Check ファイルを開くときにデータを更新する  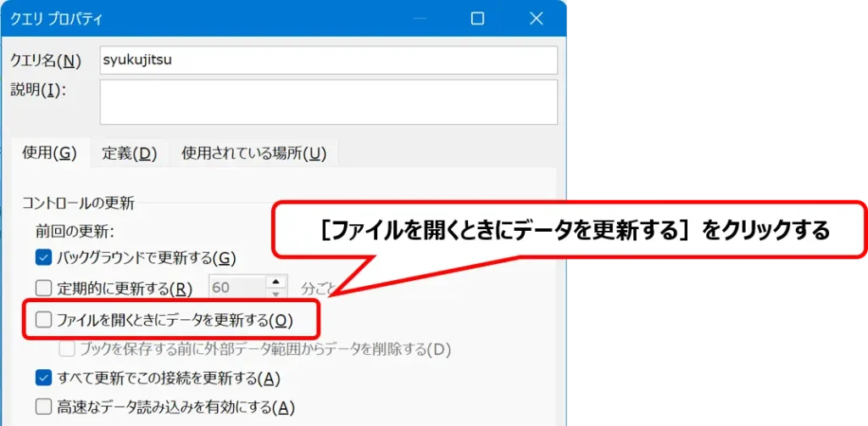43,320
